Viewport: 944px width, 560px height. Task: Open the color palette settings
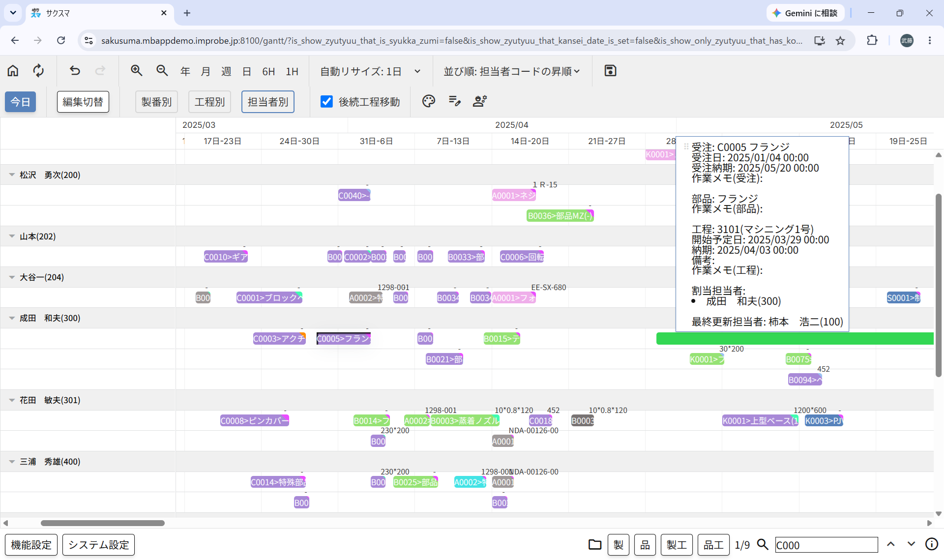tap(429, 101)
